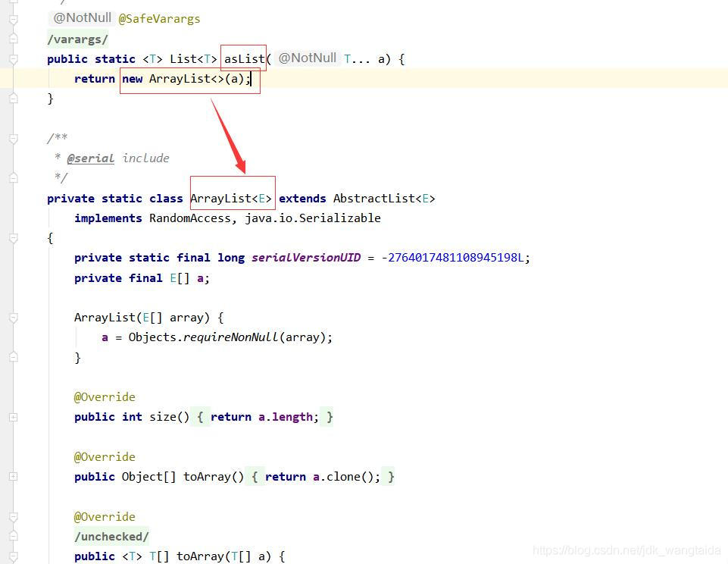Collapse the @serial javadoc comment block
Viewport: 728px width, 564px height.
tap(13, 139)
